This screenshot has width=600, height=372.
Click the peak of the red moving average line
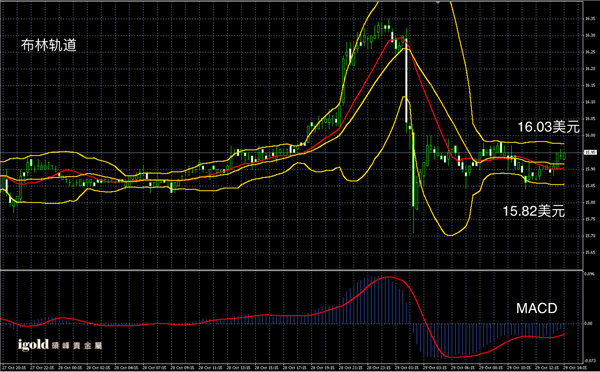tap(400, 38)
